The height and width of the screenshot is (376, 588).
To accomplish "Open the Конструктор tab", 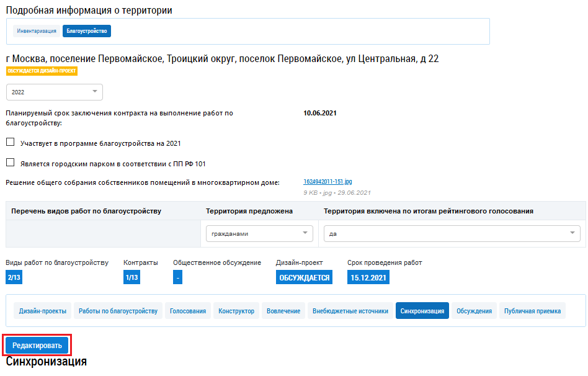I will [236, 311].
